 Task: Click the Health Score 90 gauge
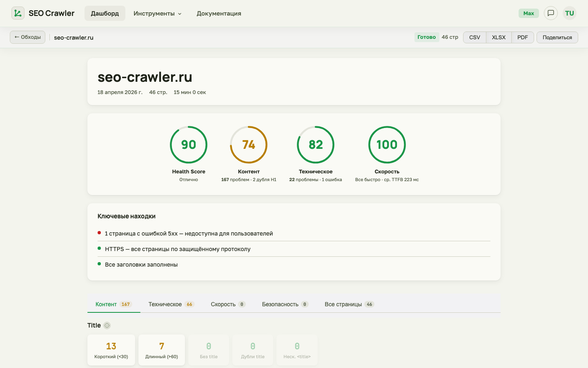(x=189, y=145)
